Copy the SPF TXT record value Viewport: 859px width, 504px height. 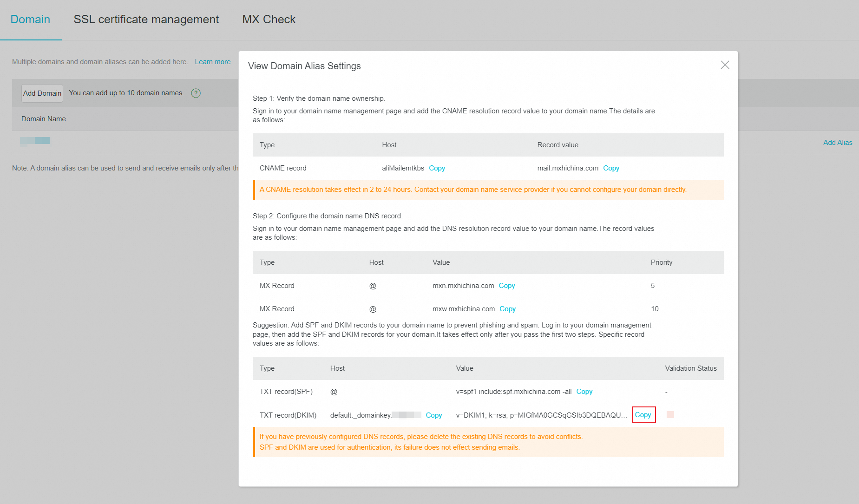click(584, 392)
